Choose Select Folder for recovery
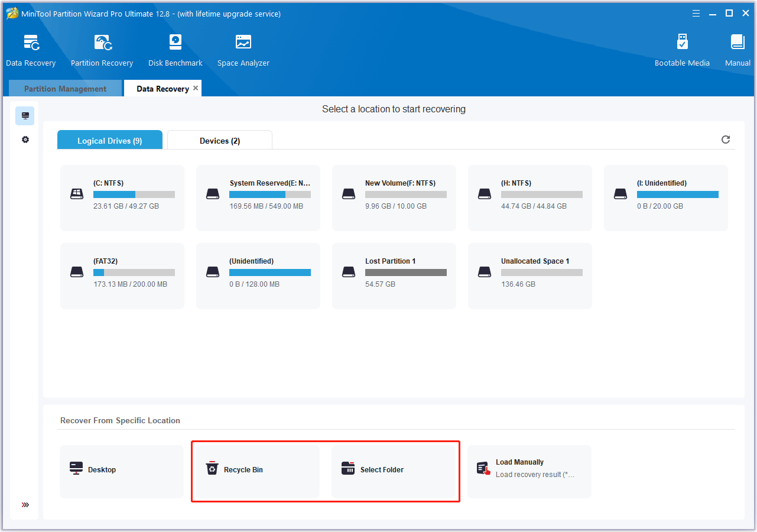Image resolution: width=757 pixels, height=532 pixels. [395, 471]
